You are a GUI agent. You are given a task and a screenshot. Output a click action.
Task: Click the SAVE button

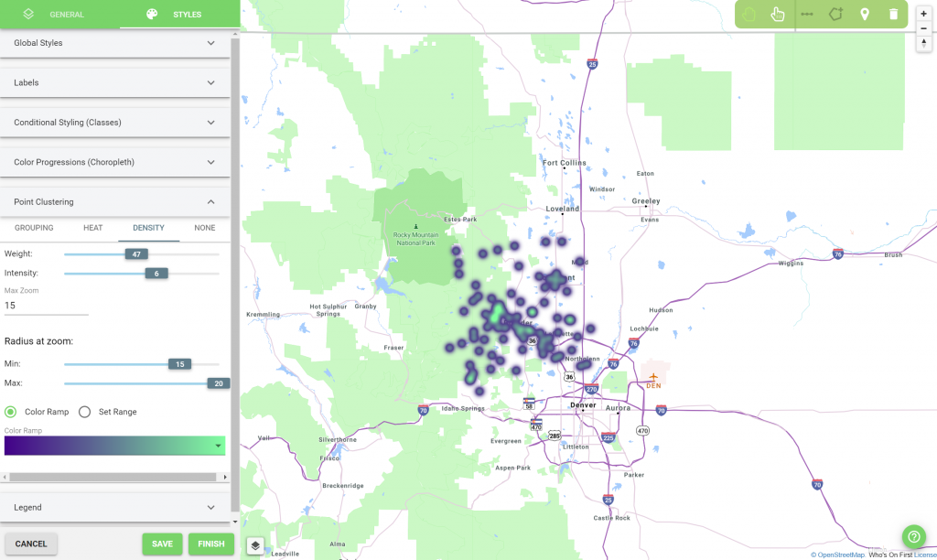click(162, 544)
